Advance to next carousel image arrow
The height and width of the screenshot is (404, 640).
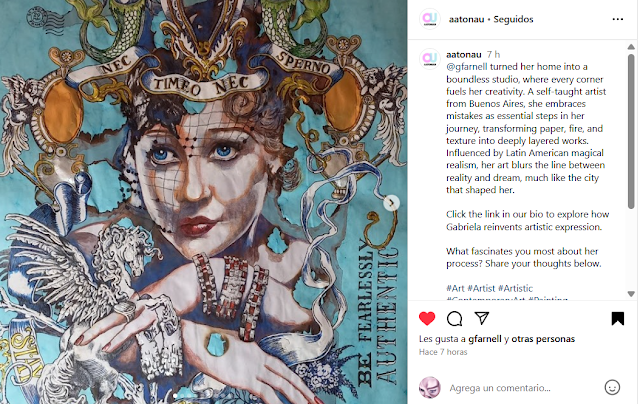391,202
